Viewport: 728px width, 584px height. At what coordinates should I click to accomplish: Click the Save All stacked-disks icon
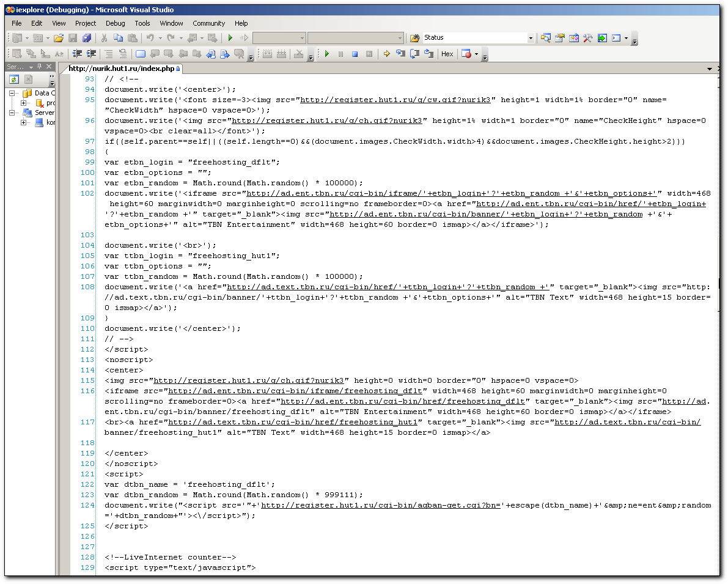87,38
